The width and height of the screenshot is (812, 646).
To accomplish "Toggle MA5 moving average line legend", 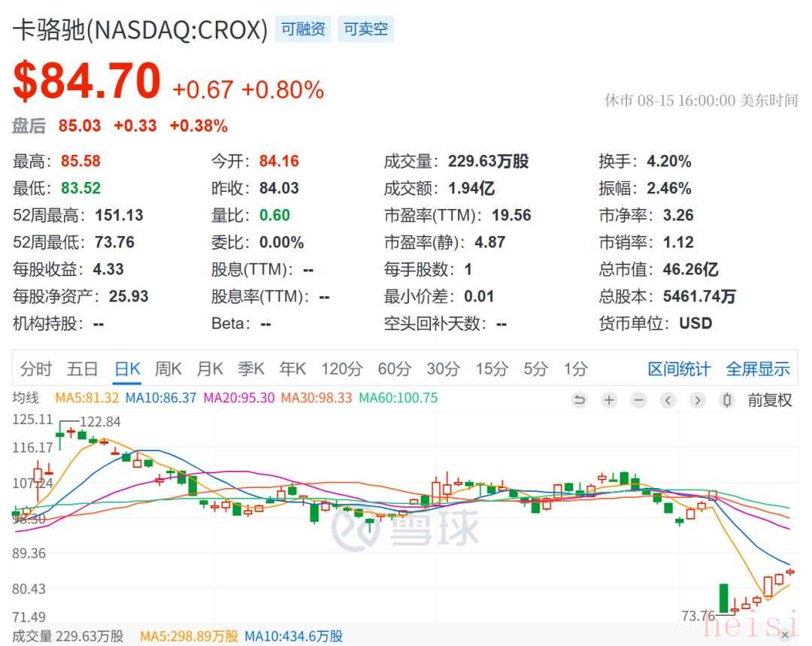I will click(x=86, y=398).
